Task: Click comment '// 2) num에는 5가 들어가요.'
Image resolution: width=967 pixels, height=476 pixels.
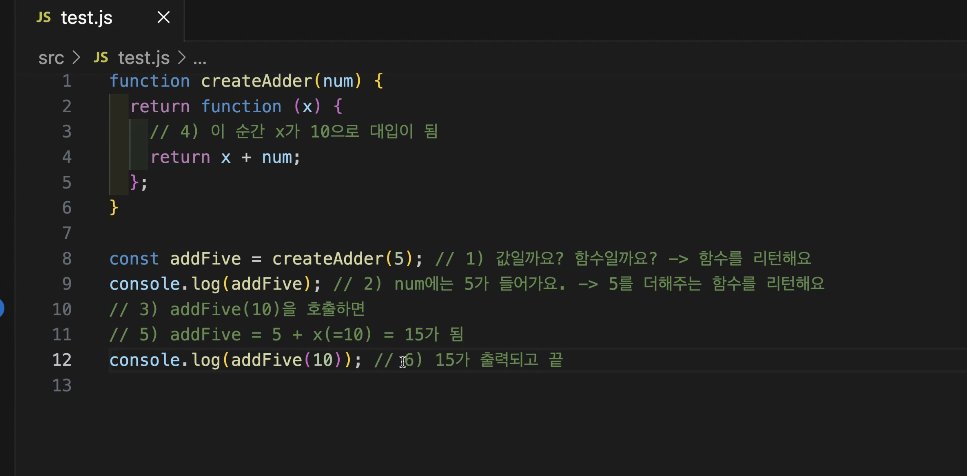Action: tap(448, 284)
